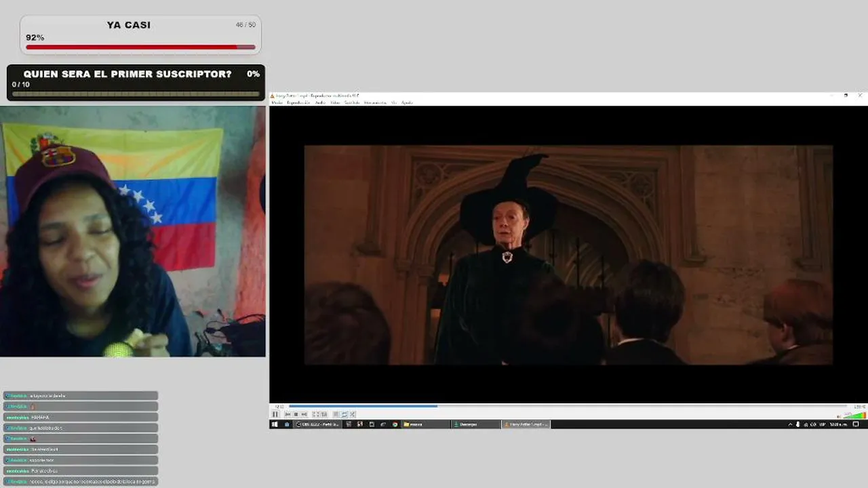868x488 pixels.
Task: Open the Herramientas menu
Action: (x=375, y=103)
